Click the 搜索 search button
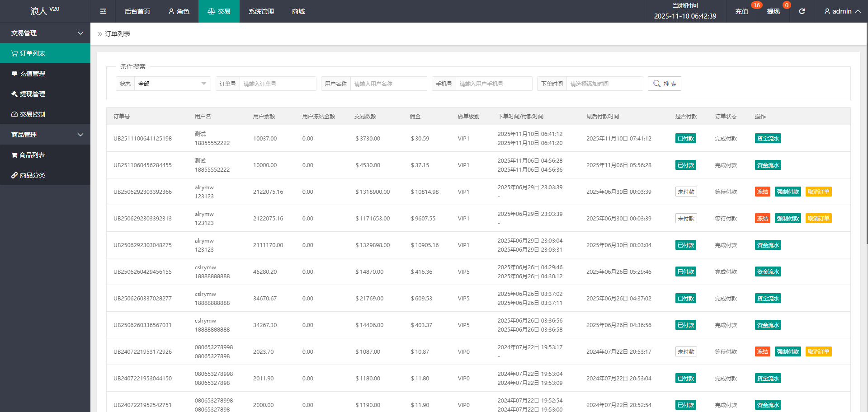The height and width of the screenshot is (412, 868). [664, 84]
